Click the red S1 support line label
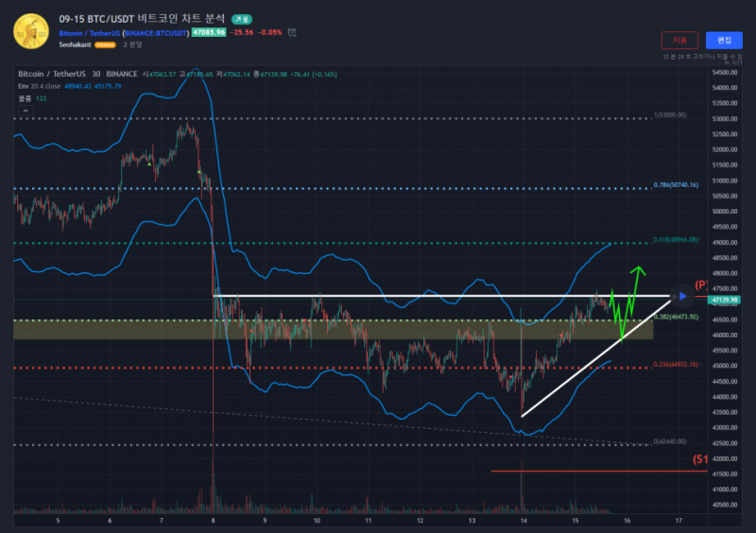The width and height of the screenshot is (756, 533). pos(701,459)
